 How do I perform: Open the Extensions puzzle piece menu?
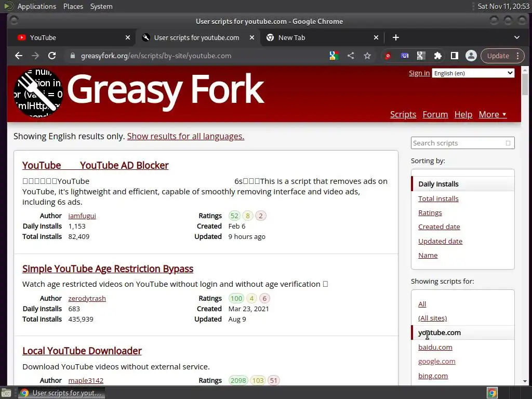[x=437, y=56]
